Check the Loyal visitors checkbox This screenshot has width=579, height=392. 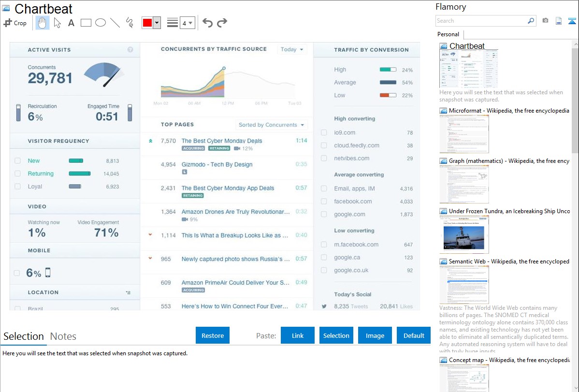point(17,187)
